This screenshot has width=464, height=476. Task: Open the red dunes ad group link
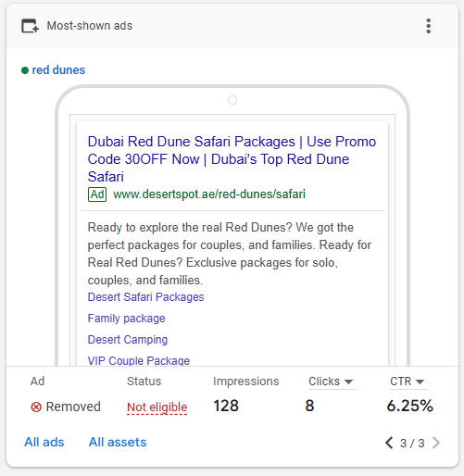(x=58, y=70)
